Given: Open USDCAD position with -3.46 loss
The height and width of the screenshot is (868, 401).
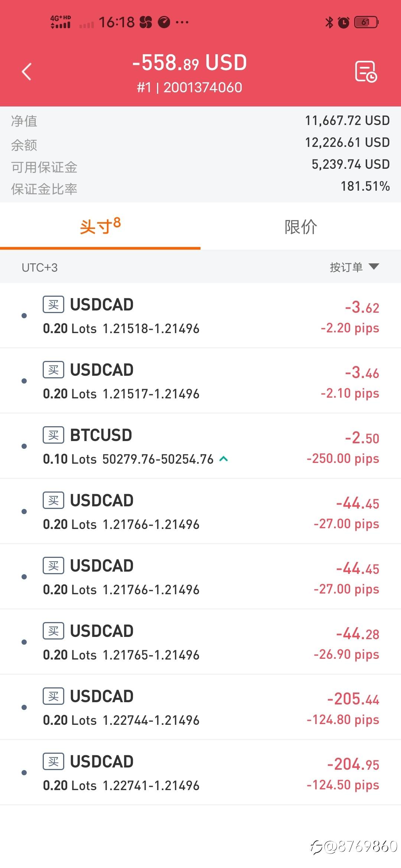Looking at the screenshot, I should click(200, 381).
